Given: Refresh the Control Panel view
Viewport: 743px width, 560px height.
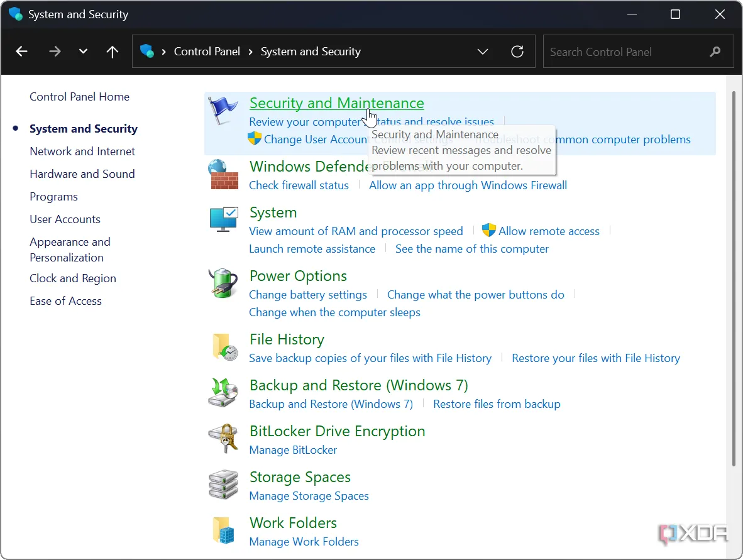Looking at the screenshot, I should coord(517,51).
